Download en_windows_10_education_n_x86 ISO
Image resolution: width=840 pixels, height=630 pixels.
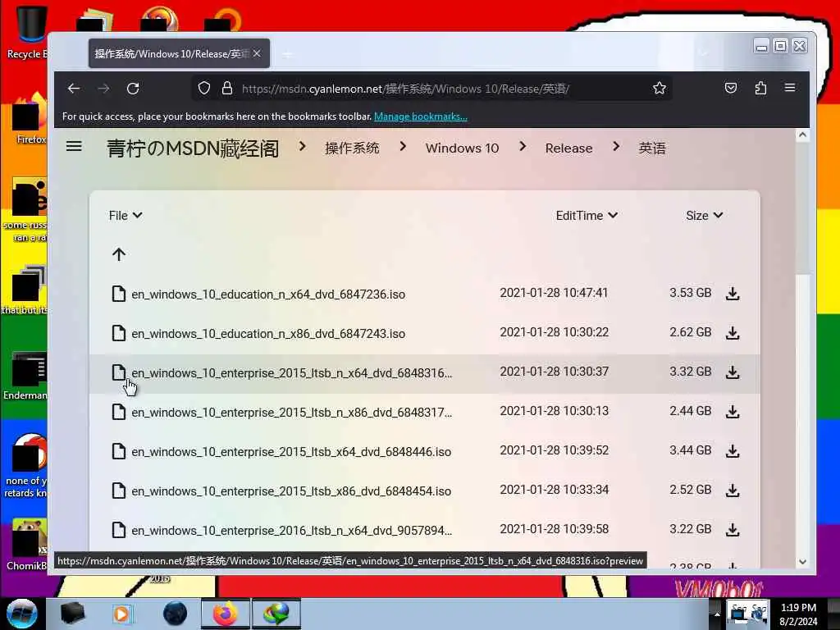coord(733,333)
